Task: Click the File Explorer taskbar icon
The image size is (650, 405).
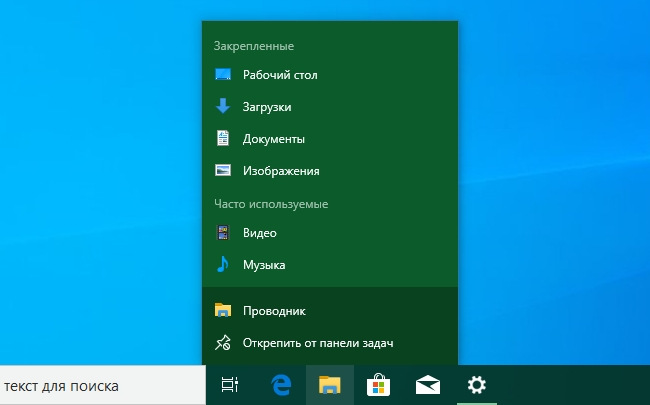Action: [330, 385]
